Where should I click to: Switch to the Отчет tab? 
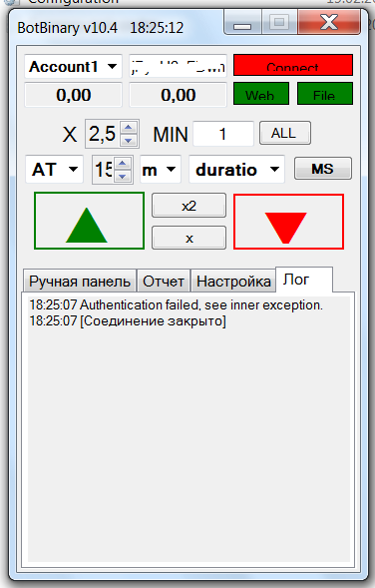tap(164, 281)
